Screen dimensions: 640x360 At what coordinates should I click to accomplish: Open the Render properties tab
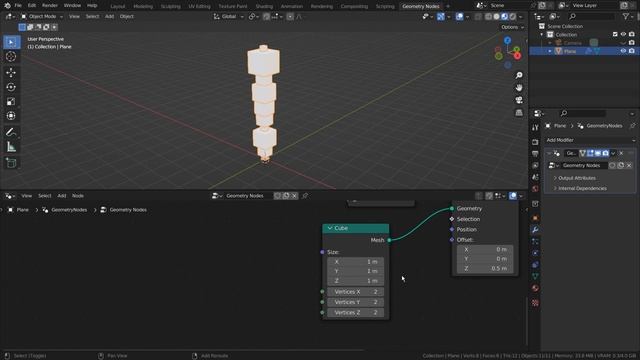pos(535,142)
